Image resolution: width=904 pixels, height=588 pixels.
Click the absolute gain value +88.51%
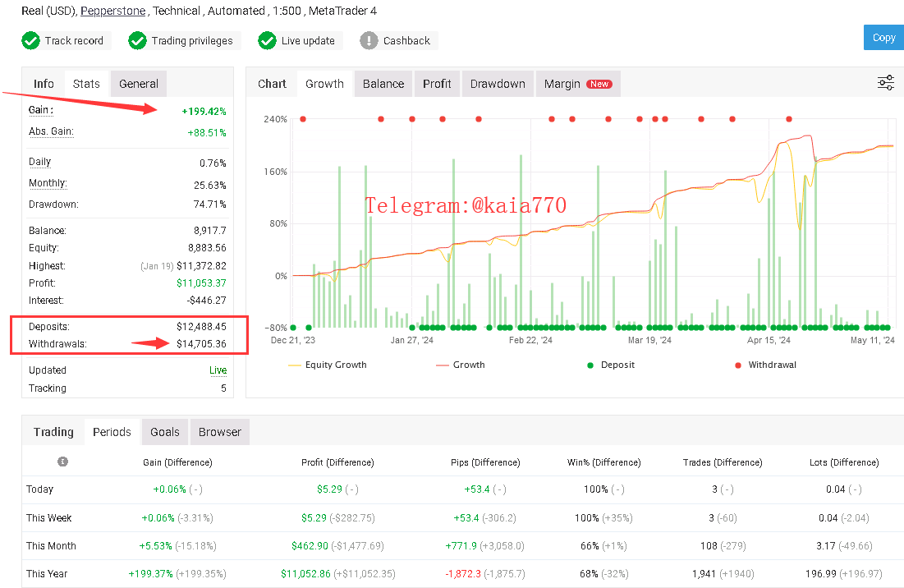207,132
